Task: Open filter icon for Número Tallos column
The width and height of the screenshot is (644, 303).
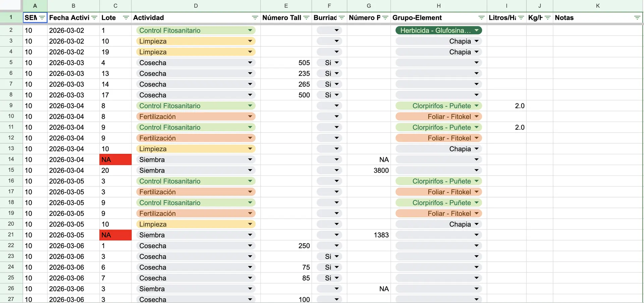Action: point(306,18)
